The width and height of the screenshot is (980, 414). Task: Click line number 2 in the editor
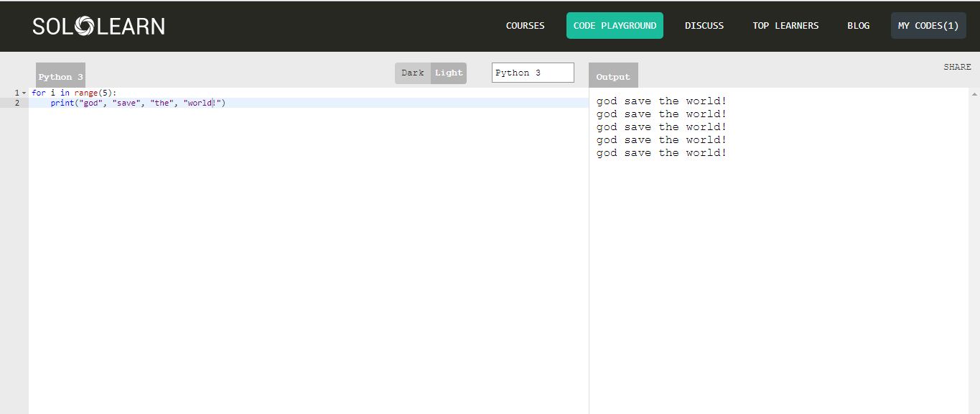pos(17,103)
